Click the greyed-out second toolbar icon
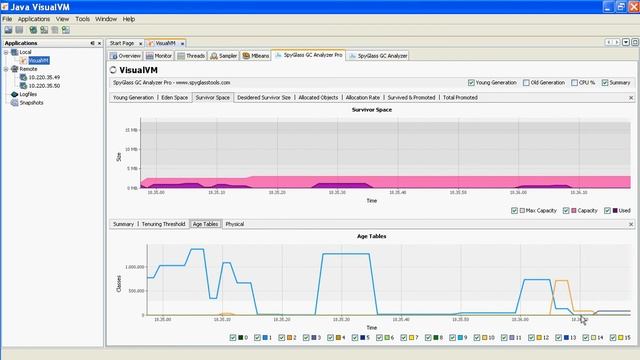This screenshot has width=640, height=360. pyautogui.click(x=19, y=30)
